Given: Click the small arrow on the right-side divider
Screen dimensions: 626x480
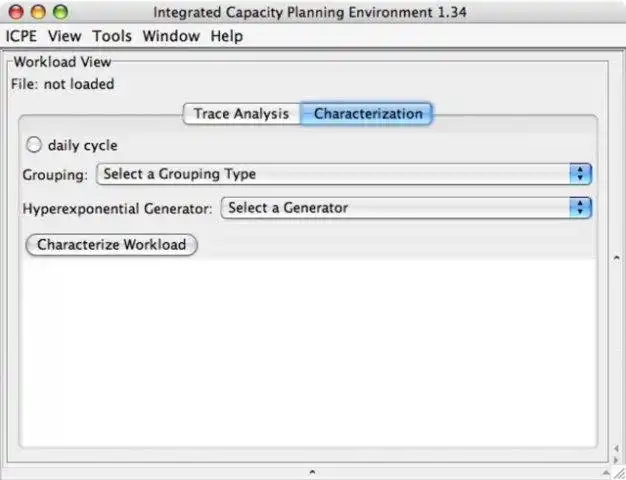Looking at the screenshot, I should (616, 258).
